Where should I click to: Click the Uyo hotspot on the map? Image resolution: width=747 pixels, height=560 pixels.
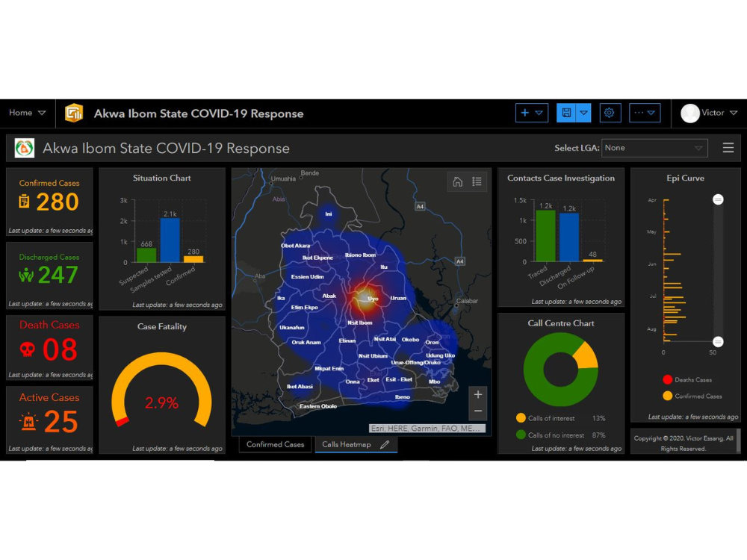(366, 299)
